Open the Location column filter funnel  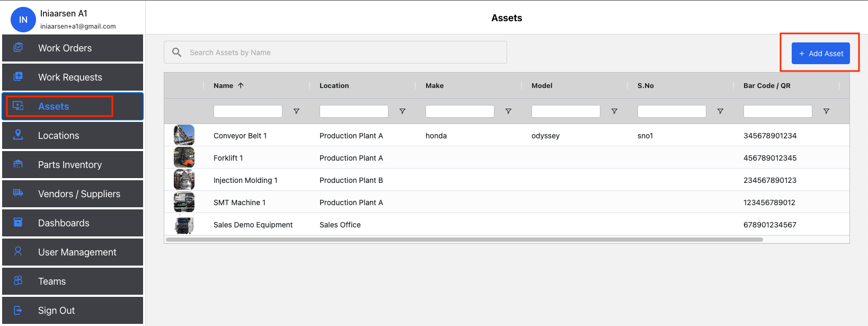point(402,111)
